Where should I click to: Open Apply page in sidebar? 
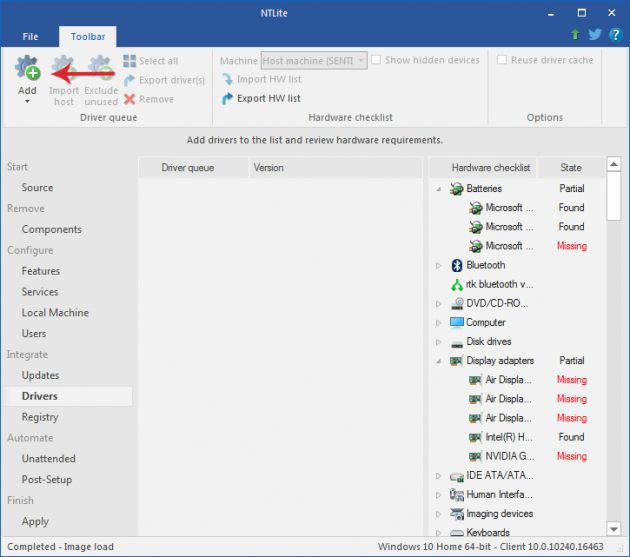35,521
